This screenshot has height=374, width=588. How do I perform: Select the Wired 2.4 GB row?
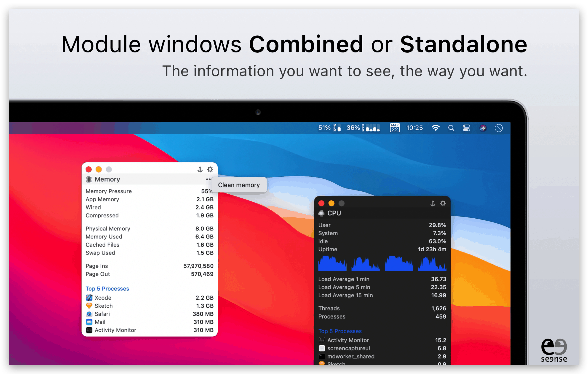point(150,207)
